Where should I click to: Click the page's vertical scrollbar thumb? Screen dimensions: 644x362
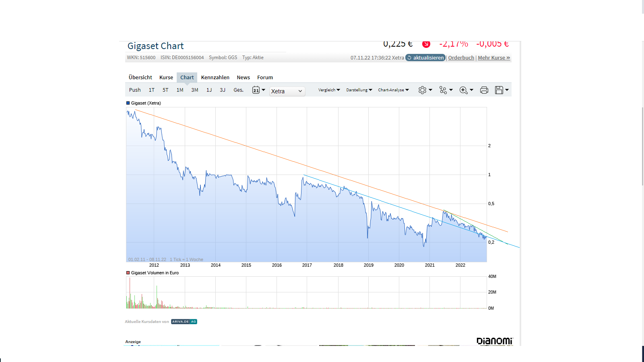pos(643,147)
